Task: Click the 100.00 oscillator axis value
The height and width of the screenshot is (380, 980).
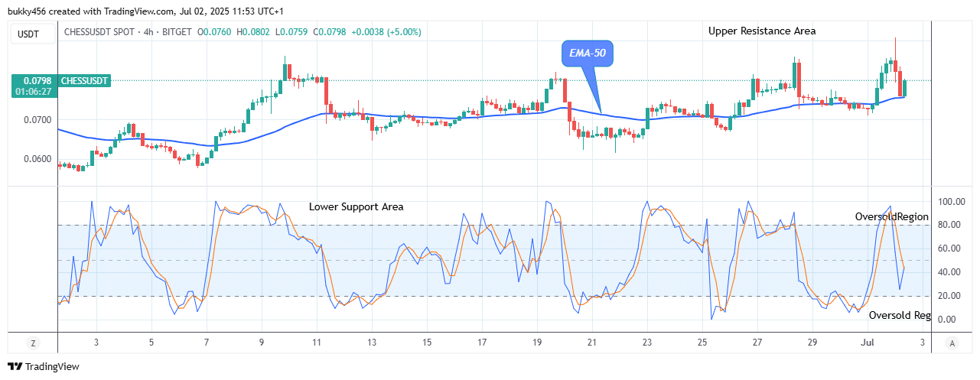Action: tap(952, 202)
